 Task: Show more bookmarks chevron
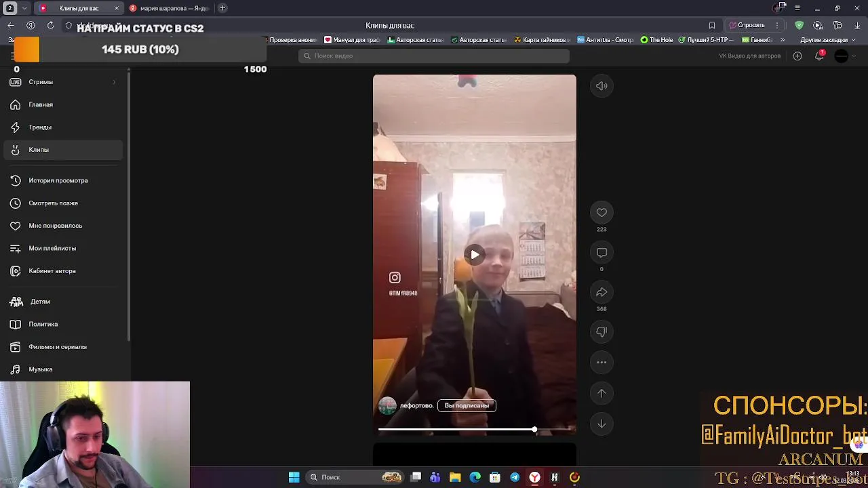783,40
